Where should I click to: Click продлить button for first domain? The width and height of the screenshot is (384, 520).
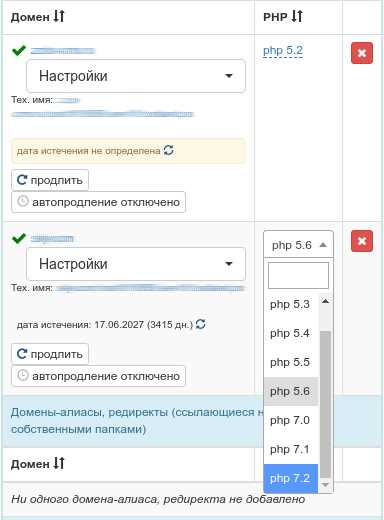50,180
